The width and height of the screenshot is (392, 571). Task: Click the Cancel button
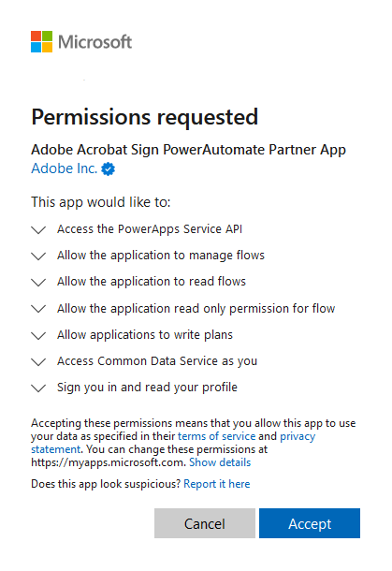pyautogui.click(x=205, y=523)
